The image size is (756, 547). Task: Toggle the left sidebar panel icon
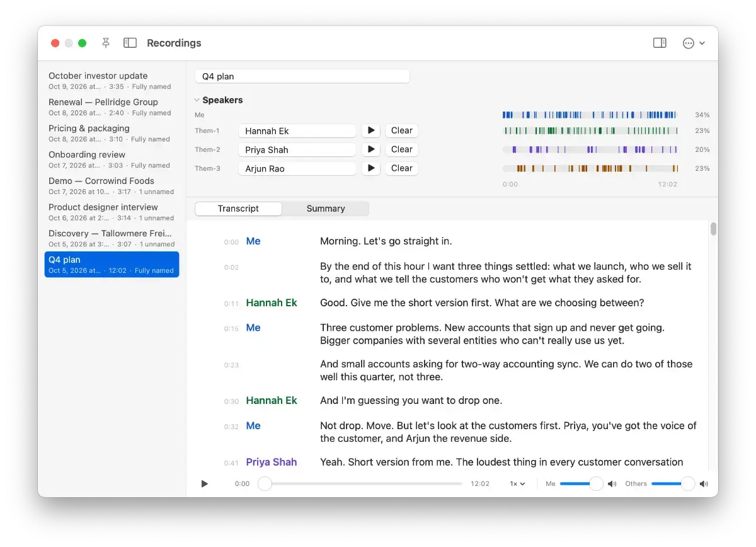tap(130, 43)
